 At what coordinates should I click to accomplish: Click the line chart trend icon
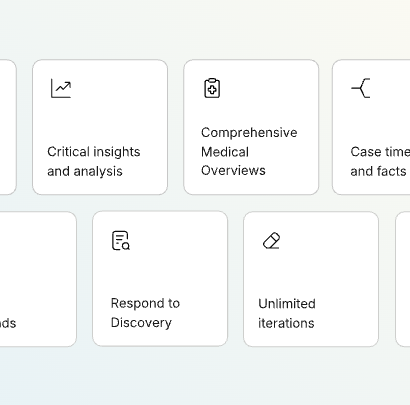click(61, 88)
